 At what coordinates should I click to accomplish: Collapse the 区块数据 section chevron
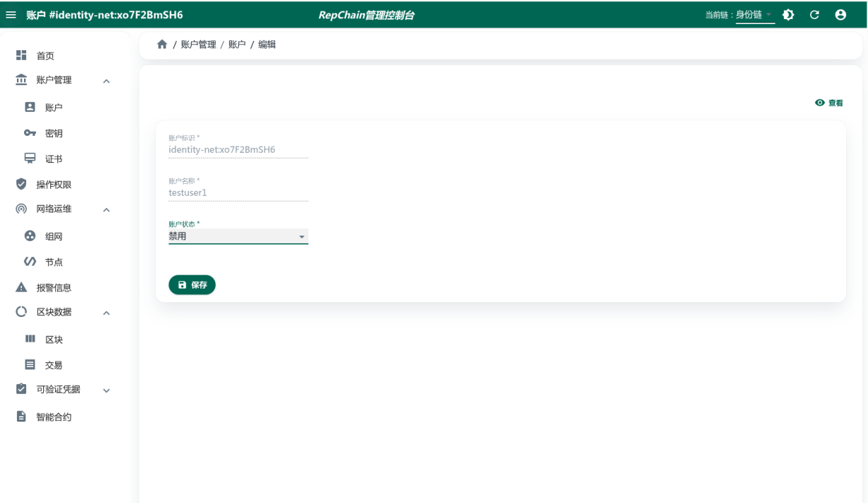(106, 313)
